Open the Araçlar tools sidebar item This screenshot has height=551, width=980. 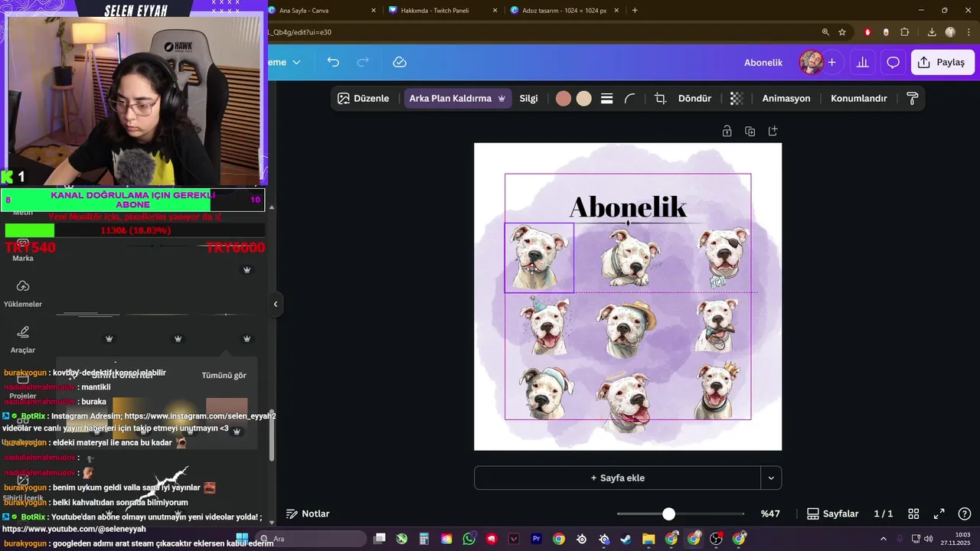(x=23, y=339)
